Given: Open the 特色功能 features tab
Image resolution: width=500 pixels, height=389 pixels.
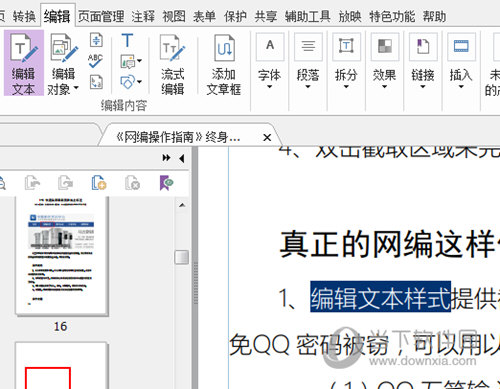Looking at the screenshot, I should 392,16.
